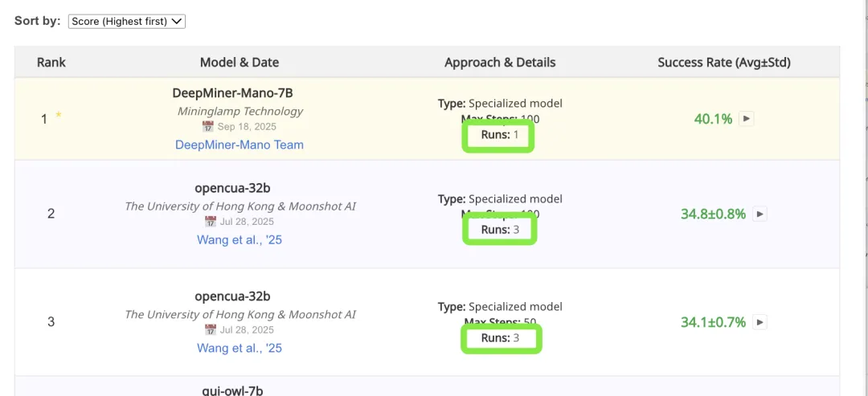Click the calendar icon in rank 3 row
This screenshot has height=396, width=868.
210,329
